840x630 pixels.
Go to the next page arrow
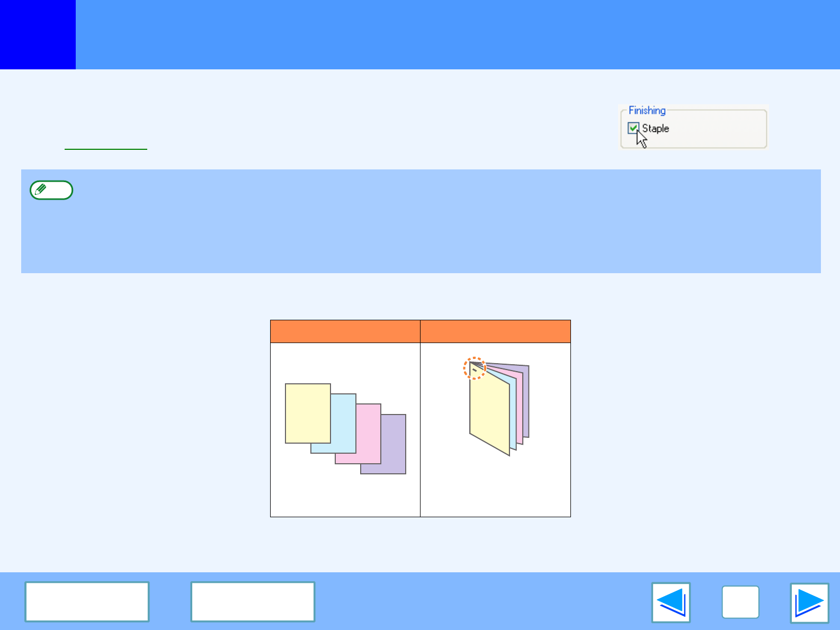coord(809,602)
